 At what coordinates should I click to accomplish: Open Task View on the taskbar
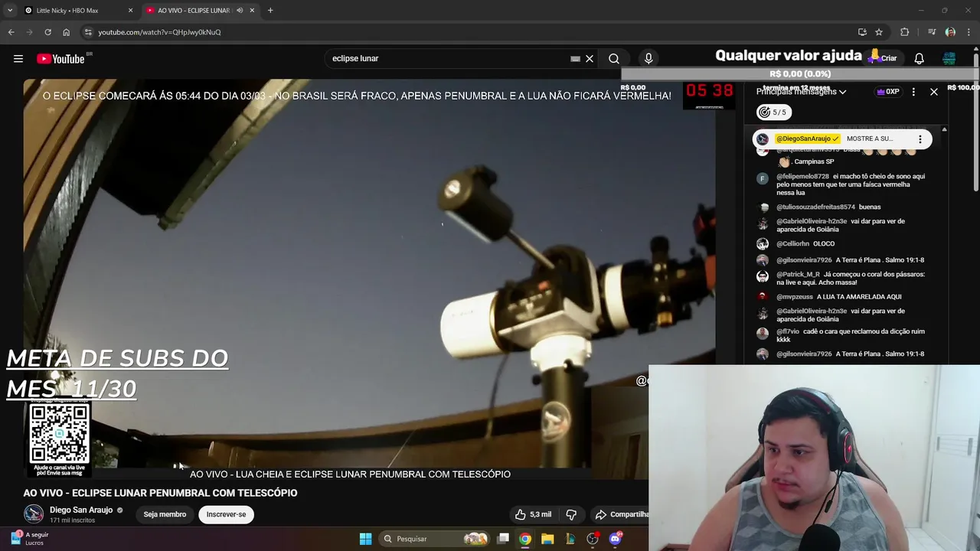coord(503,539)
